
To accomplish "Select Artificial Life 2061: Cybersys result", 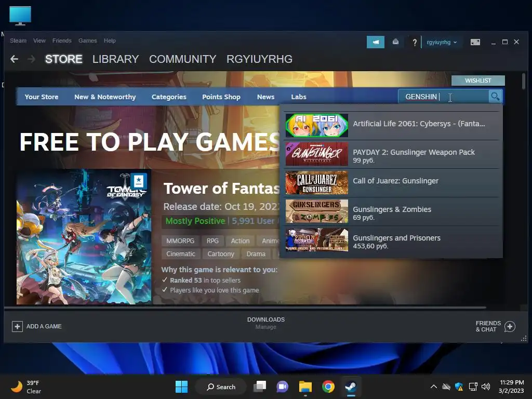I will pyautogui.click(x=392, y=126).
